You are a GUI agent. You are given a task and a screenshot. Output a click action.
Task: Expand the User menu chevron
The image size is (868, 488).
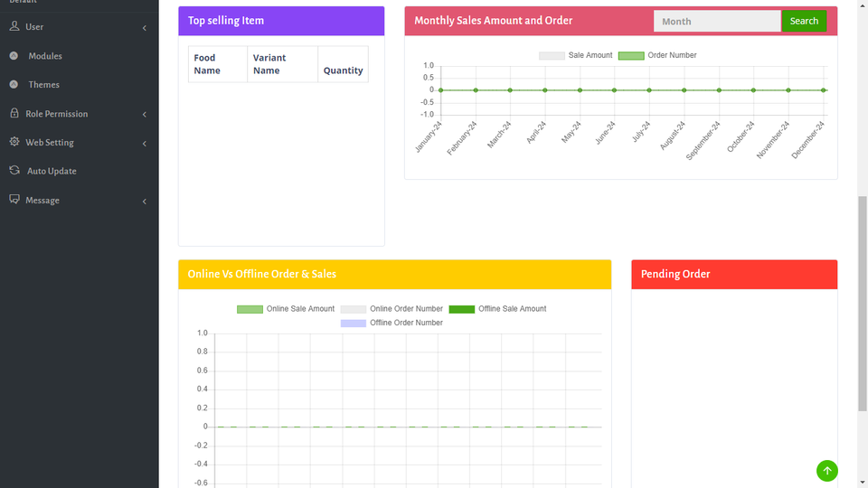click(x=145, y=28)
